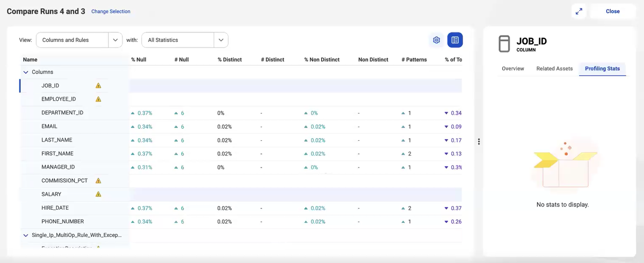644x263 pixels.
Task: Click the warning icon beside COMMISSION_PCT
Action: tap(98, 180)
